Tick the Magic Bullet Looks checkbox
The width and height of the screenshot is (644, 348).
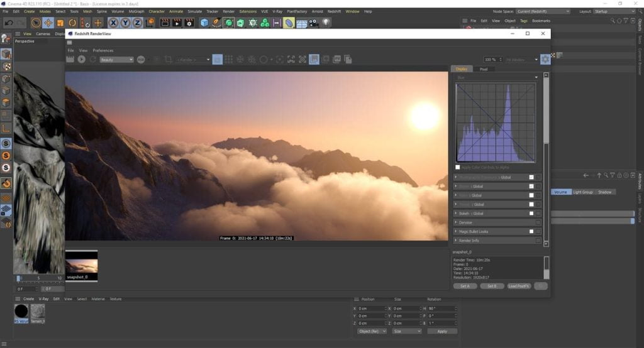pos(531,232)
